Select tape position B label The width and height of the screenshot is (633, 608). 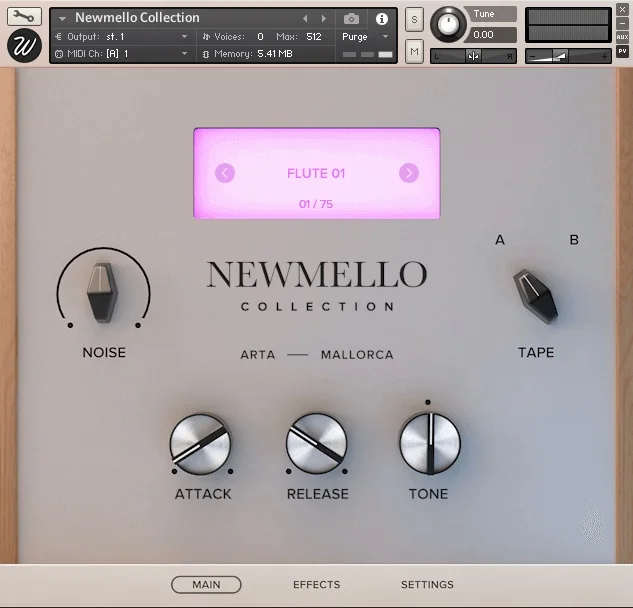pos(574,240)
